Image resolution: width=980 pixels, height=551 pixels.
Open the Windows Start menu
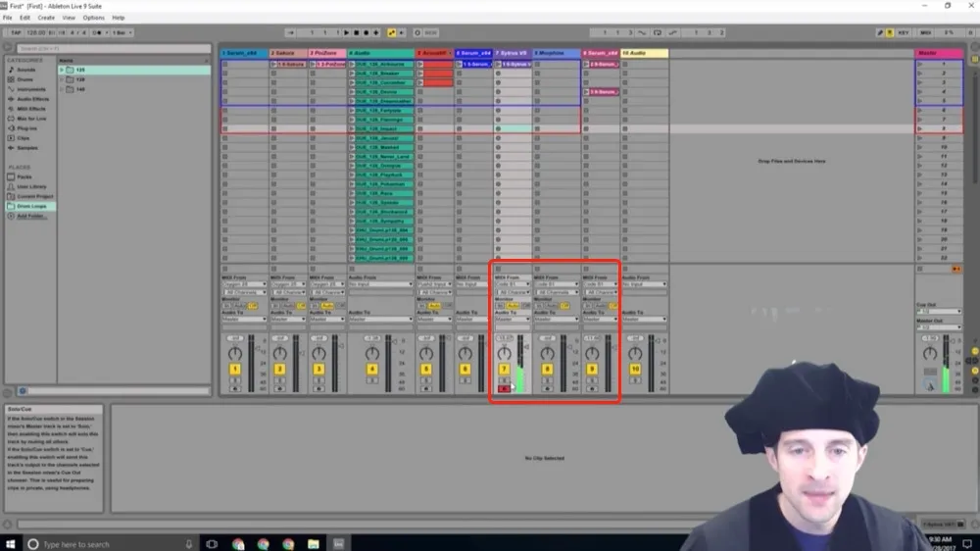[x=10, y=543]
